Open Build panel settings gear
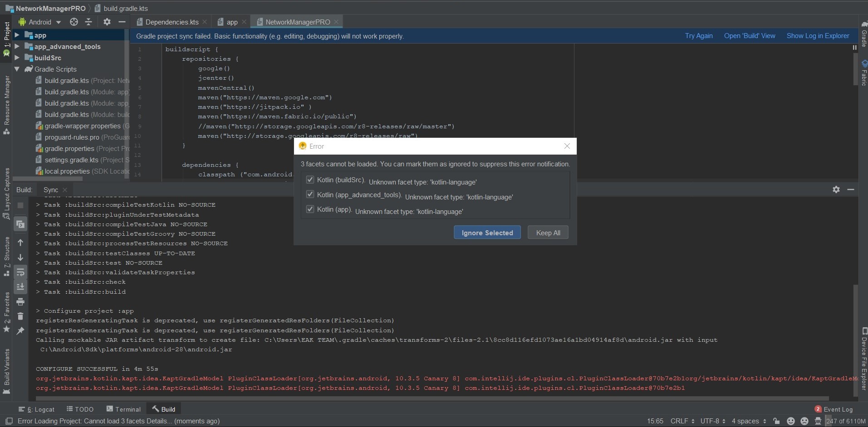 click(x=836, y=189)
